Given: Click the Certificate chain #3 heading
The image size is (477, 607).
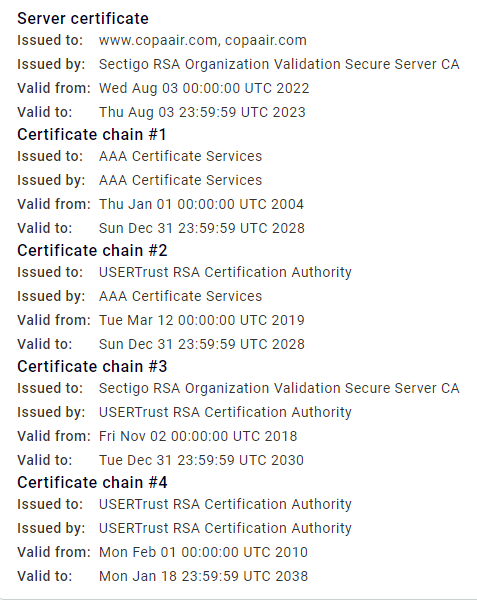Looking at the screenshot, I should coord(92,367).
